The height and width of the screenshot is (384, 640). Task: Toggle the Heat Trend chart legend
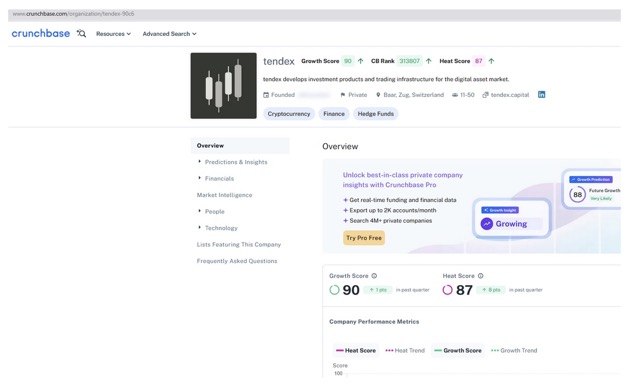click(x=405, y=351)
